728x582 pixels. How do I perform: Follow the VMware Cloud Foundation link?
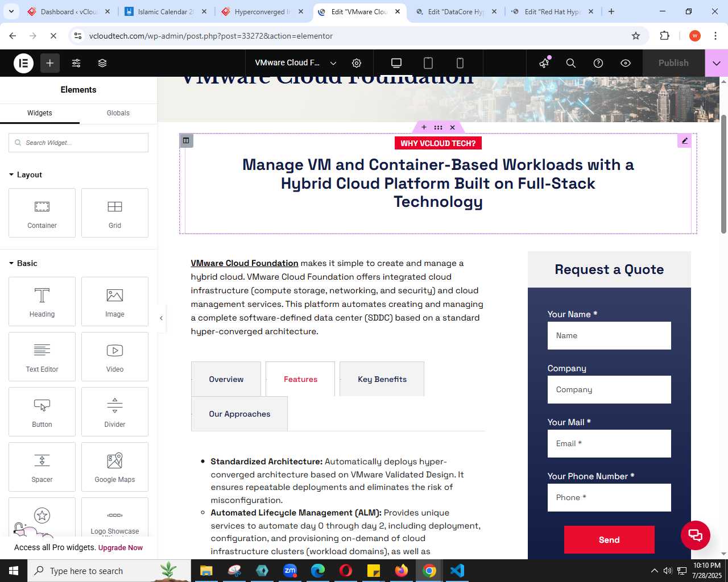(245, 263)
